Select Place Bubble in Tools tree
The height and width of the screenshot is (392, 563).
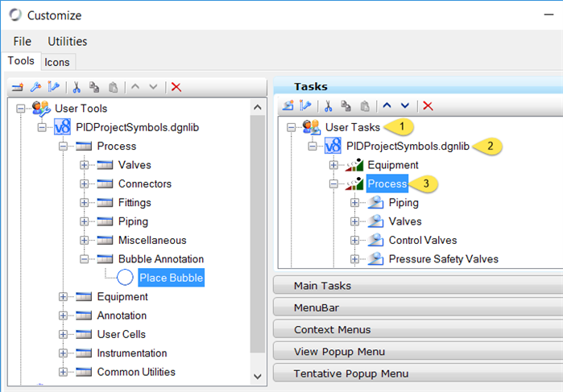pyautogui.click(x=172, y=278)
